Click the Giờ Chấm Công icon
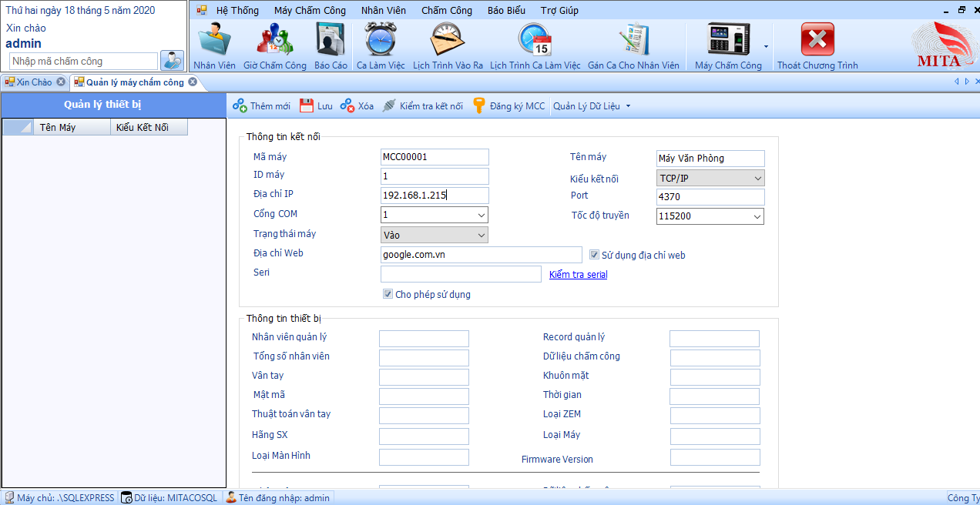The image size is (980, 505). (274, 39)
